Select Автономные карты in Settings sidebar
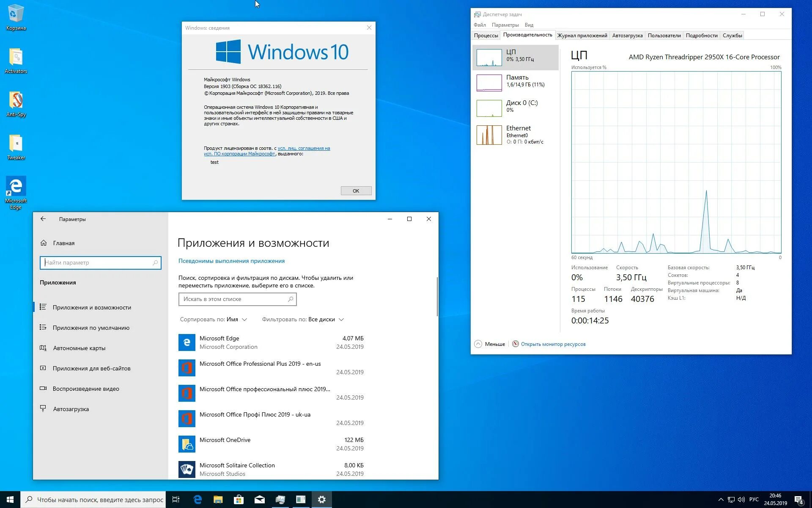Image resolution: width=812 pixels, height=508 pixels. click(x=101, y=348)
